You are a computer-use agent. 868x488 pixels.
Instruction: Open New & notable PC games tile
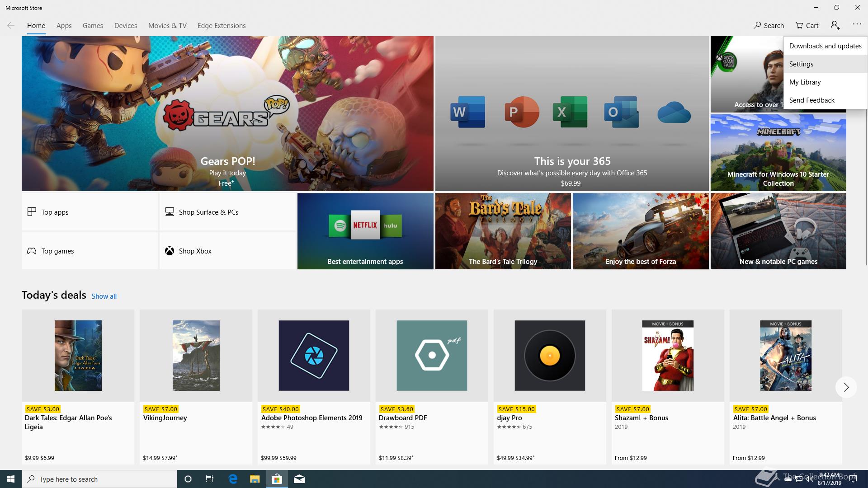[778, 231]
